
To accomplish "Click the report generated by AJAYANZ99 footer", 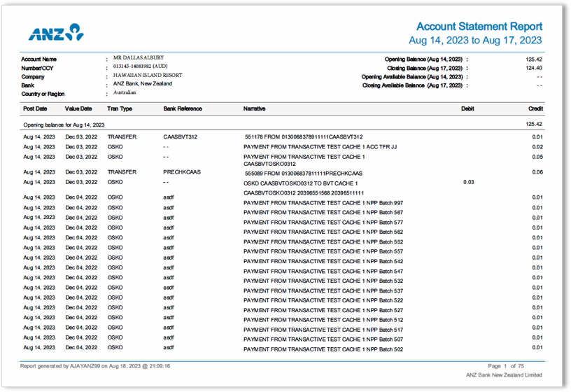I will pyautogui.click(x=96, y=366).
